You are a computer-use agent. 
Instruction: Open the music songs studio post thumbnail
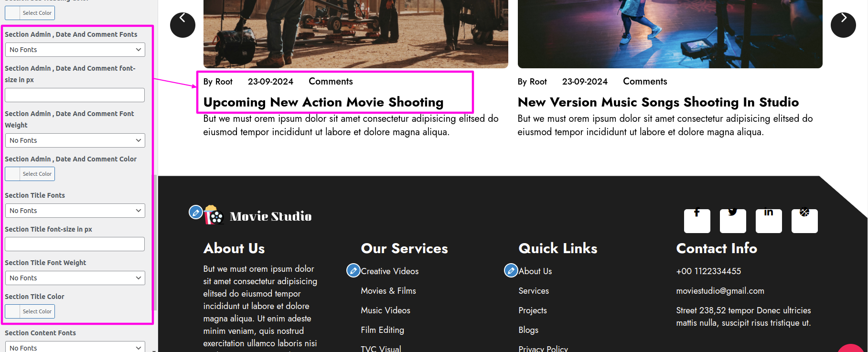coord(670,34)
